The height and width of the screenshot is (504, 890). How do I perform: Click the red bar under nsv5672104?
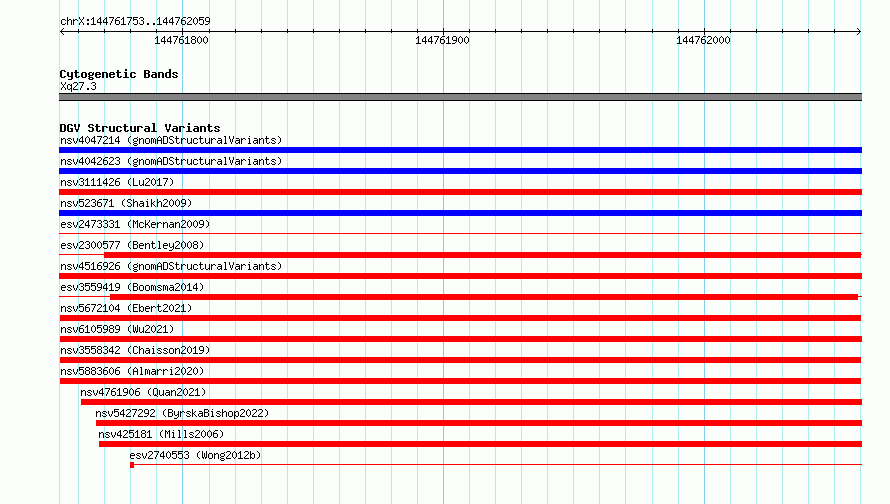click(460, 318)
